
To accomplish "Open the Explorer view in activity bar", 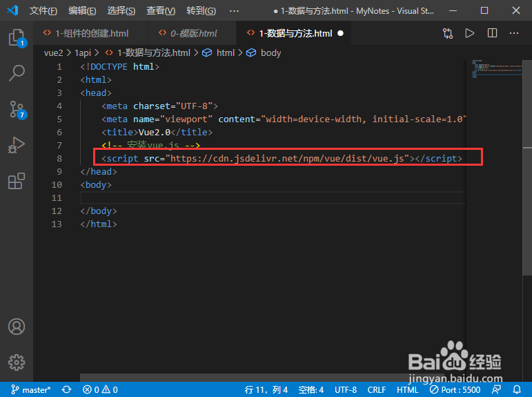I will pos(17,37).
